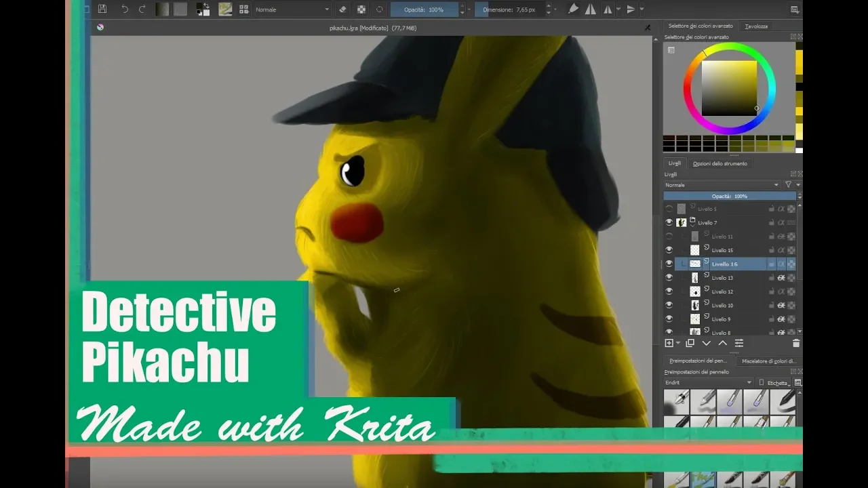Reload the original brush preset
Image resolution: width=868 pixels, height=488 pixels.
[x=380, y=9]
